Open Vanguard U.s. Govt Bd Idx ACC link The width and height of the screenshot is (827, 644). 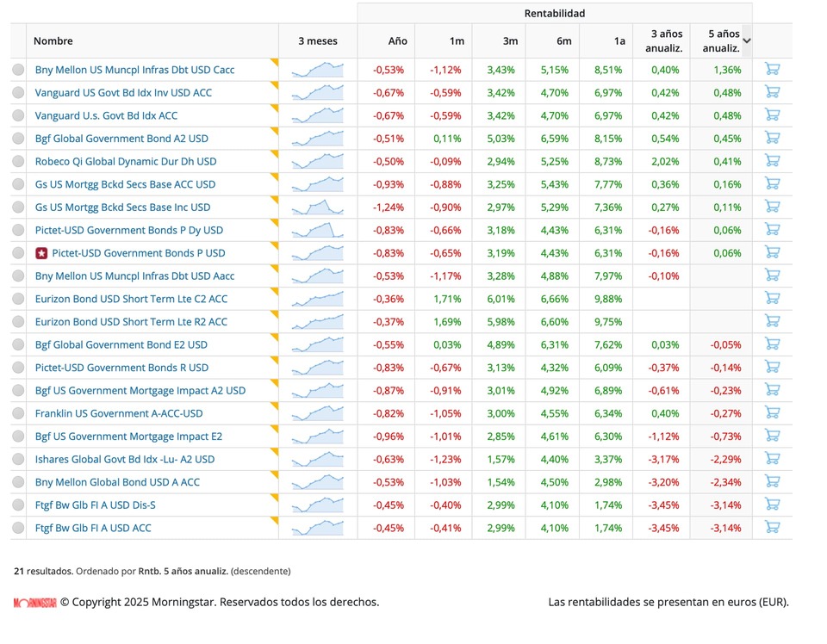tap(106, 115)
